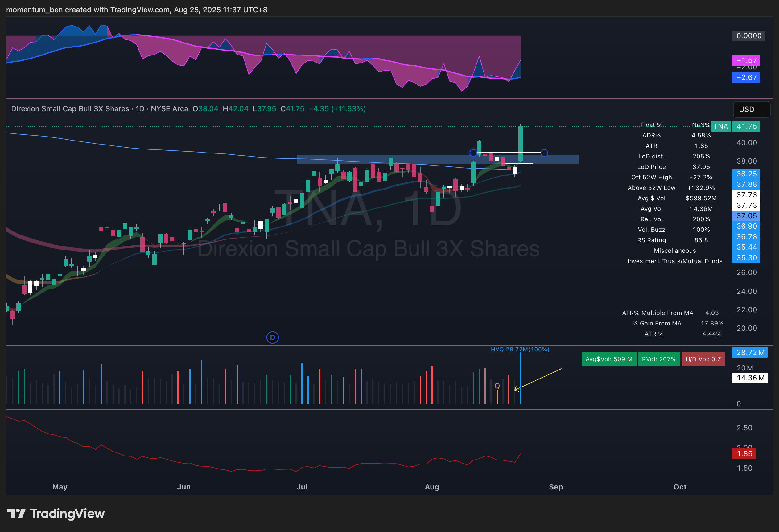This screenshot has width=779, height=532.
Task: Select the left circle handle of white line
Action: 473,153
